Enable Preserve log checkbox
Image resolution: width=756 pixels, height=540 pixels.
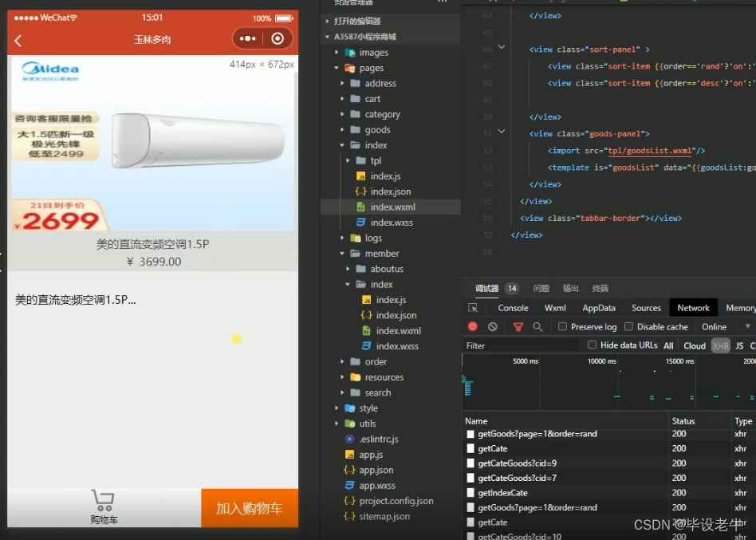pos(562,326)
